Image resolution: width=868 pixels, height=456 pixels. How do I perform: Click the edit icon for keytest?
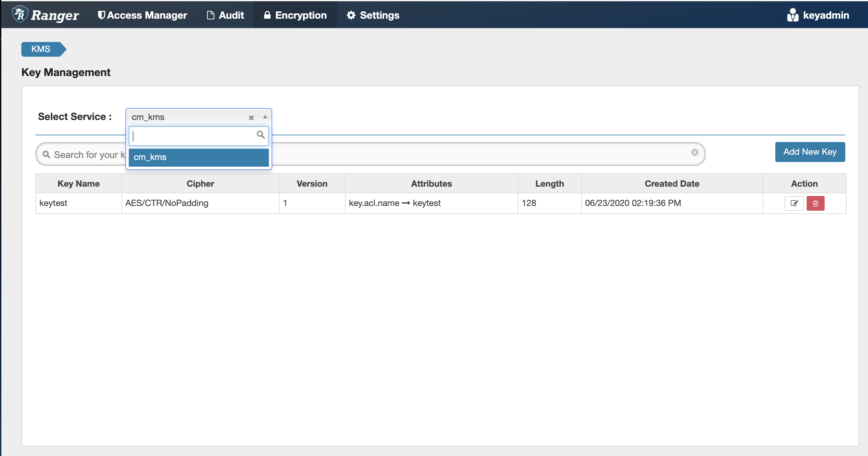(794, 203)
